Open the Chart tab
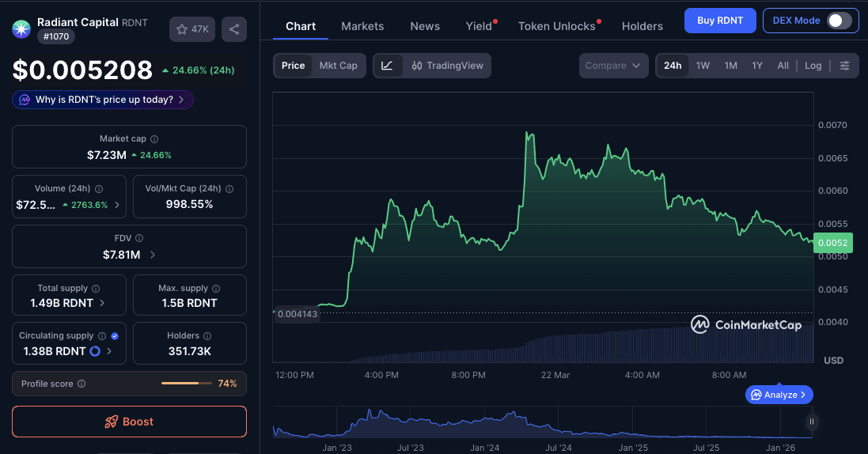The width and height of the screenshot is (868, 454). point(301,26)
